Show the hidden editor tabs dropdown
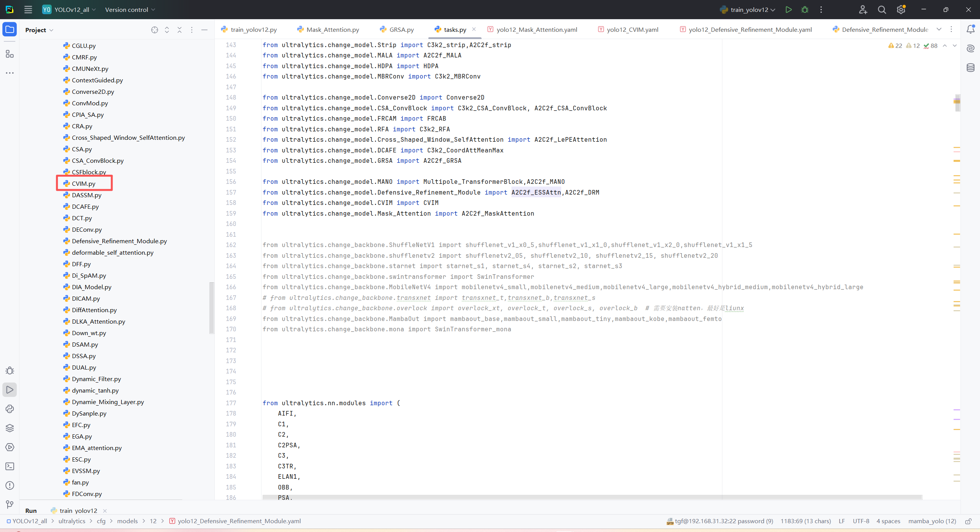Screen dimensions: 980x532 939,29
